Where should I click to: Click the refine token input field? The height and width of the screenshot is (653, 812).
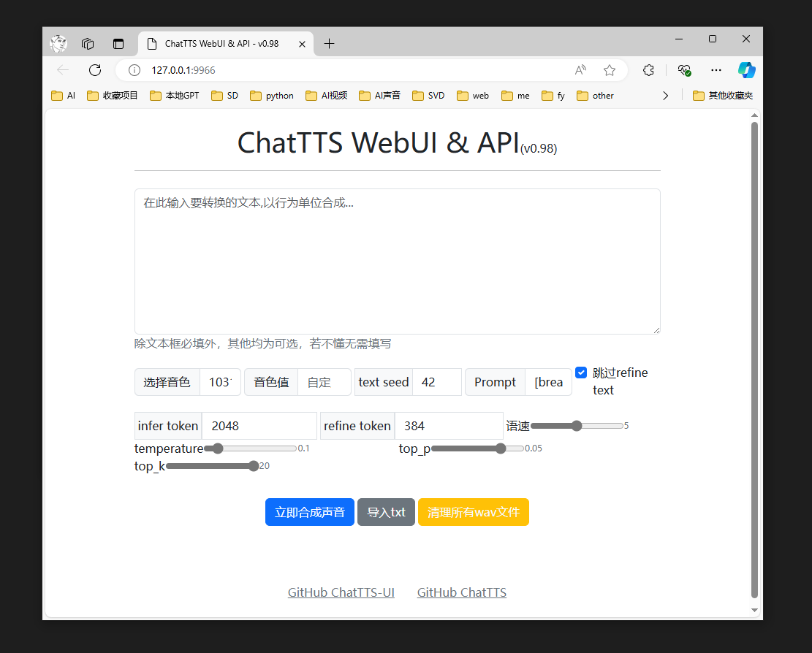coord(449,426)
